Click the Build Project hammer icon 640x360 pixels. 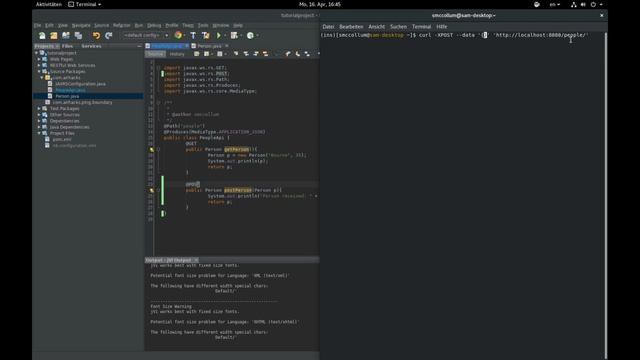pyautogui.click(x=193, y=36)
